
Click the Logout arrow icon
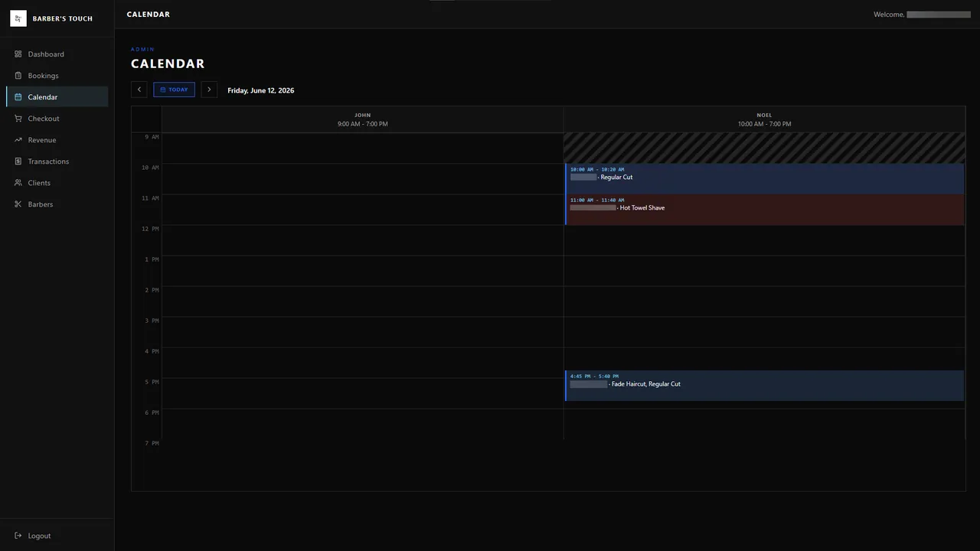click(18, 536)
